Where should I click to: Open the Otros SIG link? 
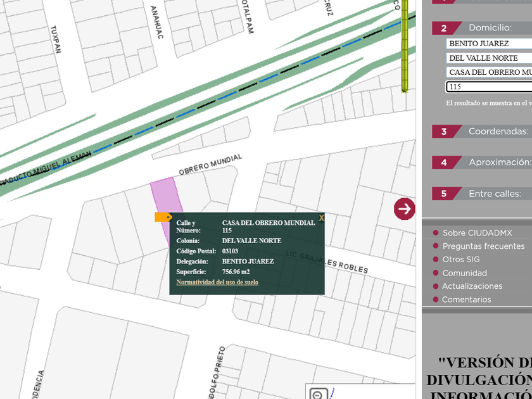pyautogui.click(x=460, y=260)
